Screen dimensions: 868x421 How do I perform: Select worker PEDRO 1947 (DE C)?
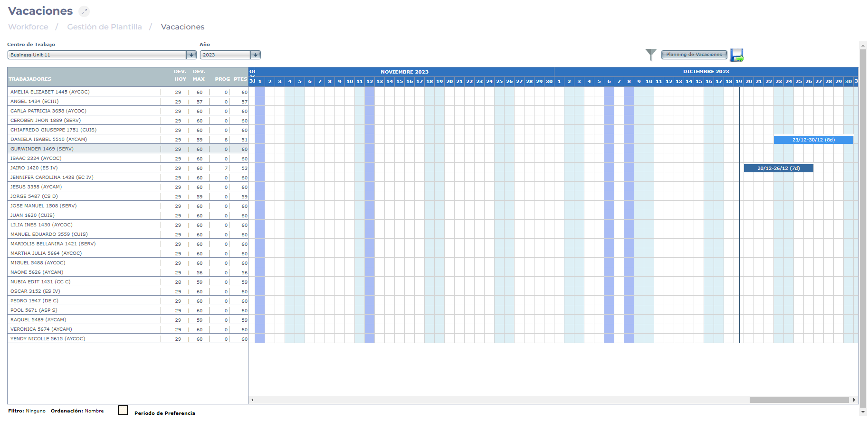[x=34, y=300]
